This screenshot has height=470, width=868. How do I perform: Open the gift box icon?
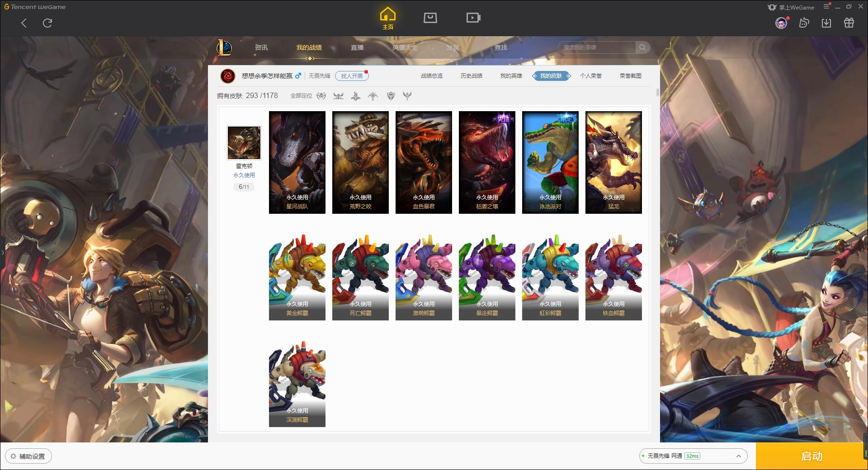[849, 23]
